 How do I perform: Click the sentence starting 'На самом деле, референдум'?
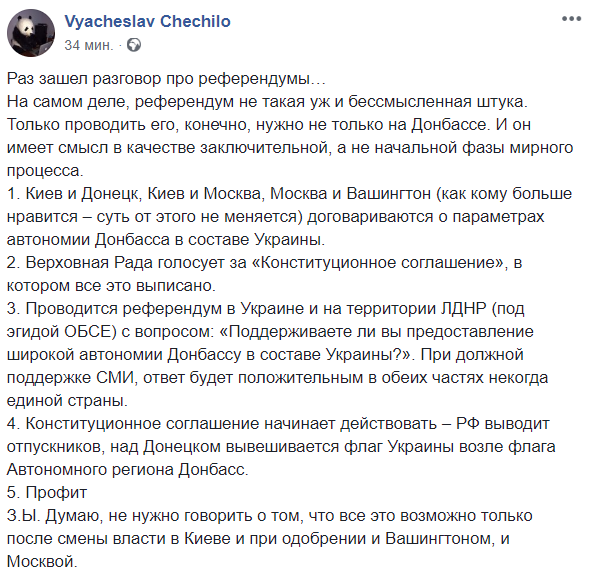267,102
